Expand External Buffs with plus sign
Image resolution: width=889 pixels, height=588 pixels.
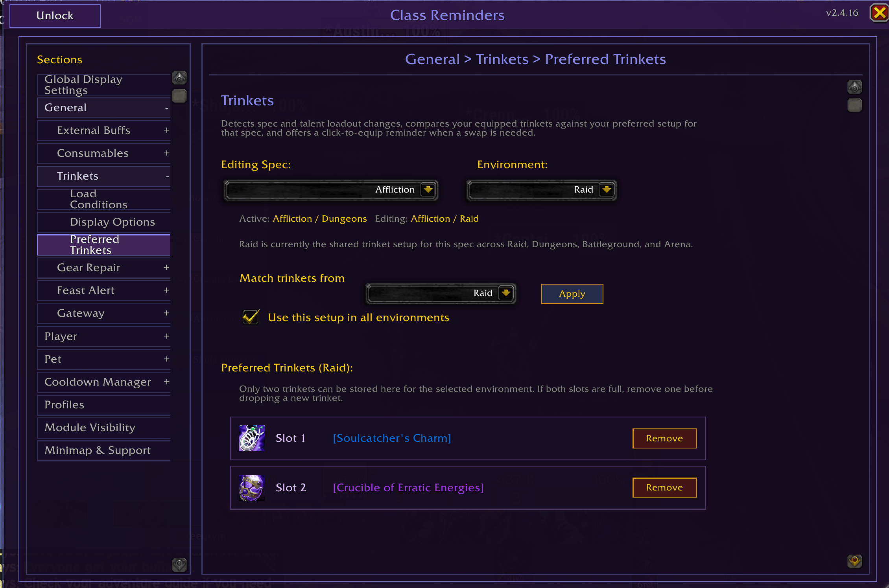(167, 130)
